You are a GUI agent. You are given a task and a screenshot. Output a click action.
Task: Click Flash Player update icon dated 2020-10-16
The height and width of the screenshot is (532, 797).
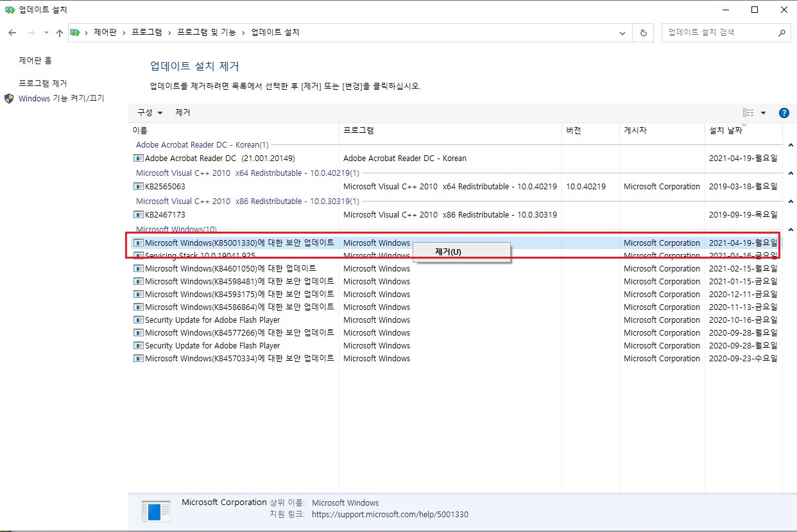coord(138,320)
